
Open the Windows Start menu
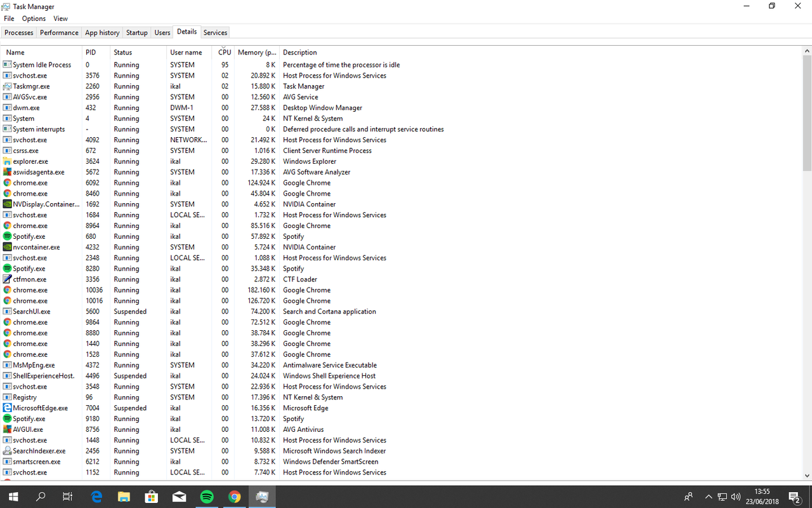click(13, 497)
